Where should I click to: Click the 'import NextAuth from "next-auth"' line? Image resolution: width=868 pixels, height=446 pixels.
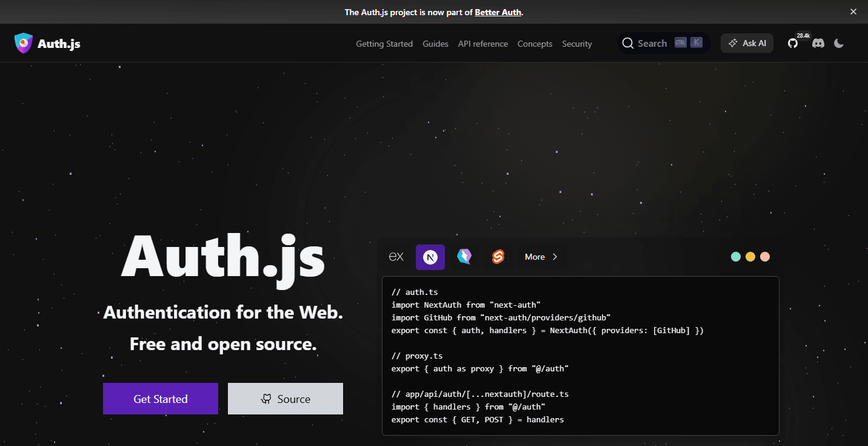point(466,305)
